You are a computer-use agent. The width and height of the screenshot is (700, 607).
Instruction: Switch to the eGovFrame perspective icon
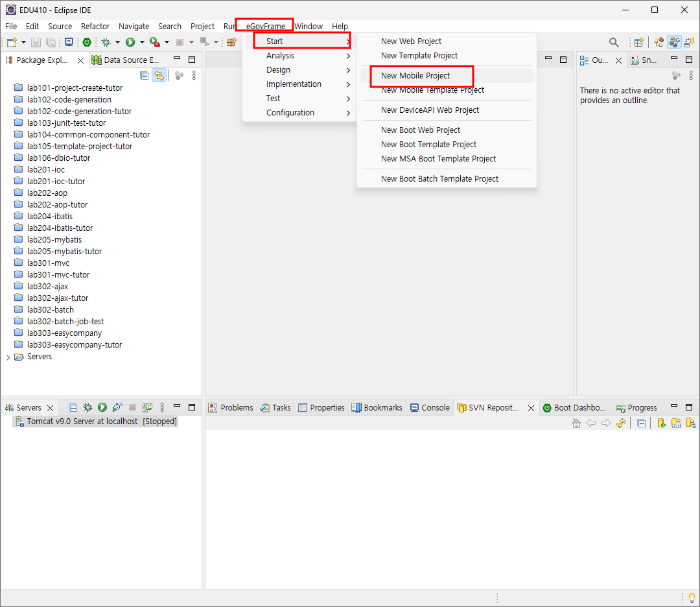pyautogui.click(x=674, y=42)
